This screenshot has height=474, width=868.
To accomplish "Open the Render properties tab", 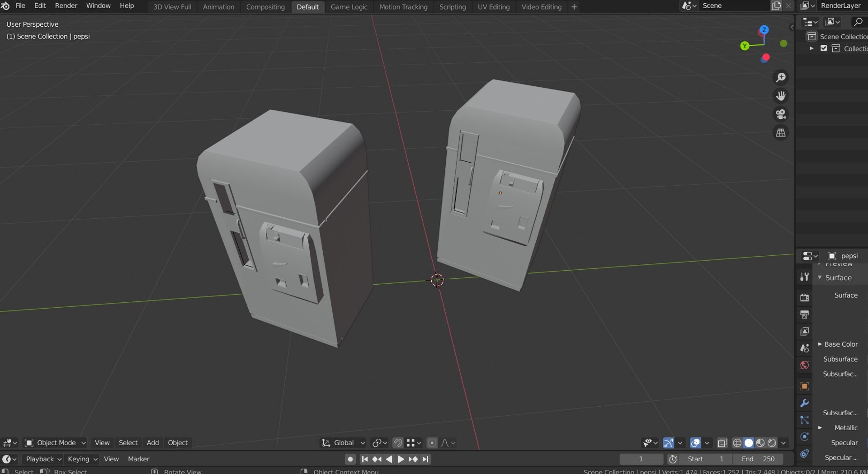I will [804, 297].
